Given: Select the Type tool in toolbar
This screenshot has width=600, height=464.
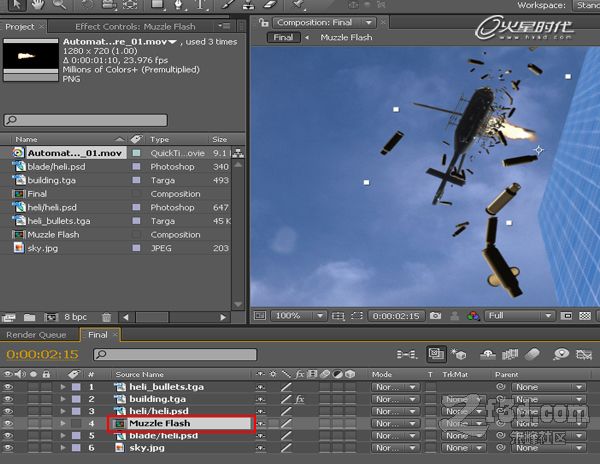Looking at the screenshot, I should coord(200,5).
